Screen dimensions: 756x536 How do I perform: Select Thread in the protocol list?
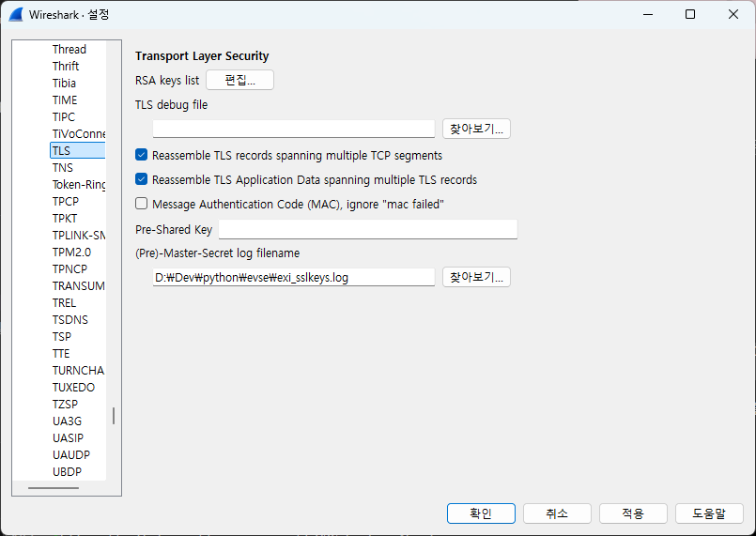(69, 49)
